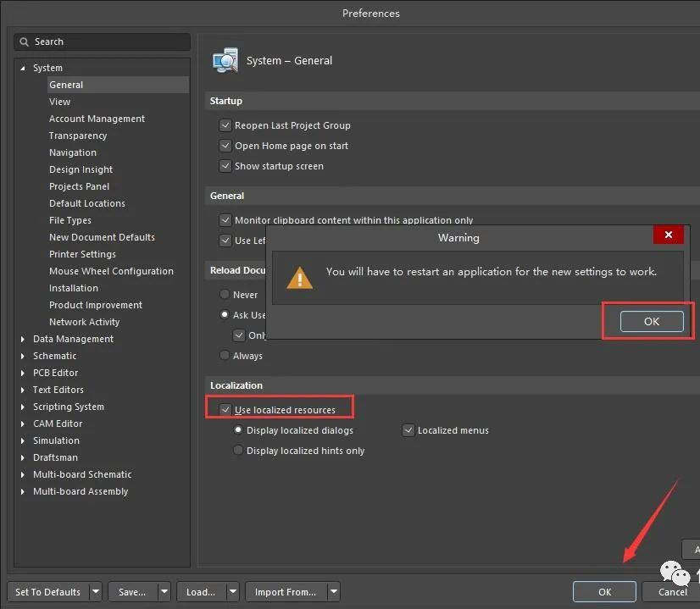Open the Import From dropdown arrow
Viewport: 700px width, 609px height.
coord(334,591)
